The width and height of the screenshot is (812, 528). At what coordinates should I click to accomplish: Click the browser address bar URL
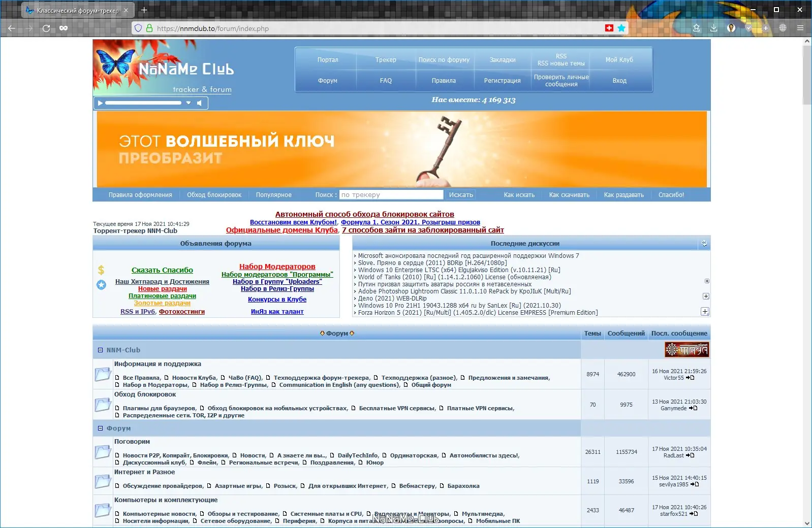tap(213, 28)
